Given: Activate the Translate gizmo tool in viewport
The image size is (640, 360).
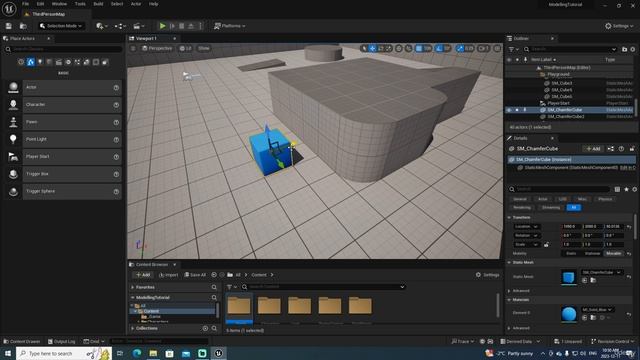Looking at the screenshot, I should 373,48.
